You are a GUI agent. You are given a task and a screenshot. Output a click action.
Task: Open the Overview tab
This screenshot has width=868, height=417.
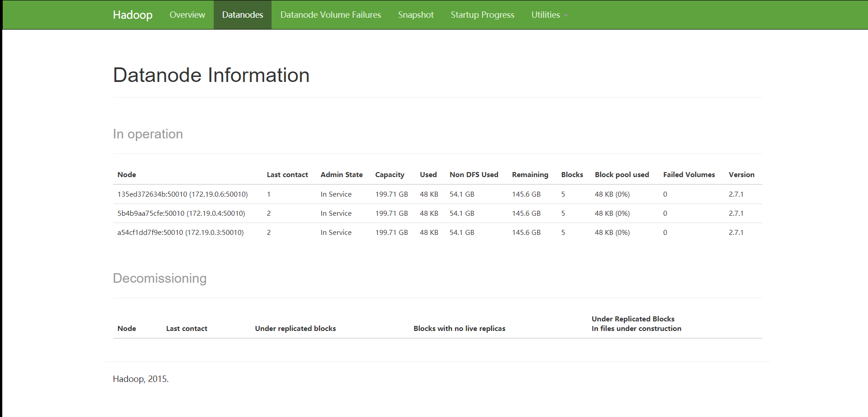tap(187, 15)
